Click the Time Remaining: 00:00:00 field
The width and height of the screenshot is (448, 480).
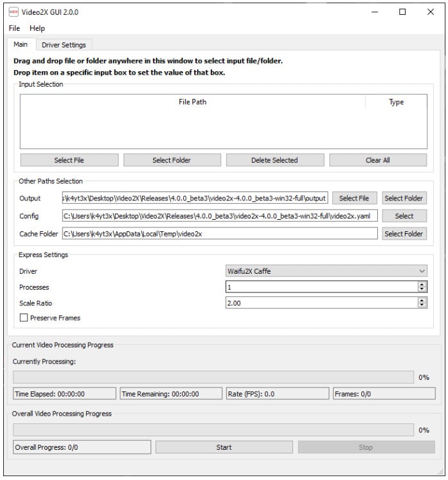(x=171, y=394)
